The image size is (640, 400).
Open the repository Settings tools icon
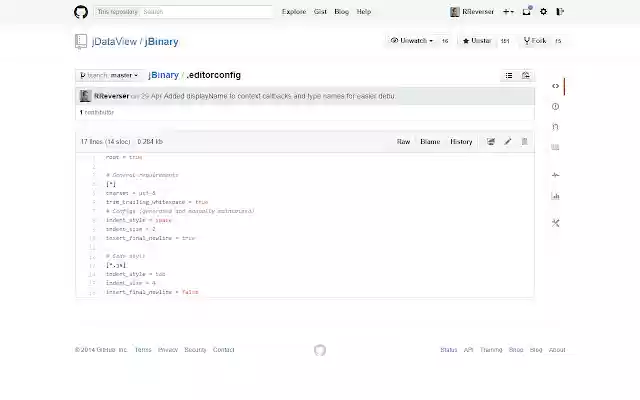pos(556,223)
